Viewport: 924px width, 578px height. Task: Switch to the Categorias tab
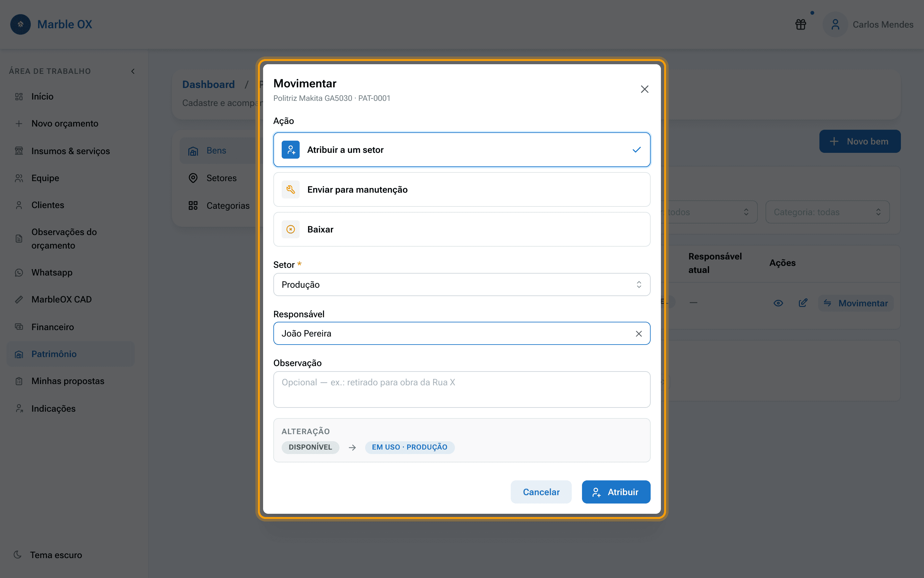pyautogui.click(x=221, y=206)
